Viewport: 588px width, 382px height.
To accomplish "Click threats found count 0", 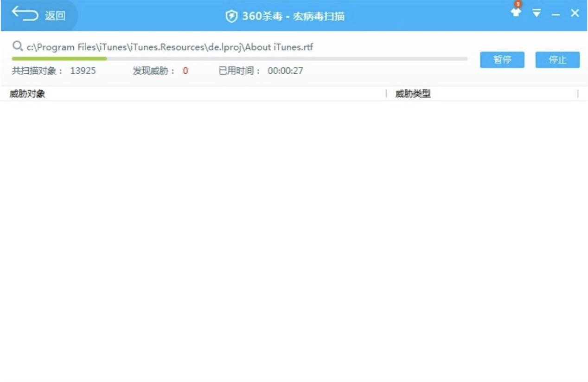I will tap(185, 71).
